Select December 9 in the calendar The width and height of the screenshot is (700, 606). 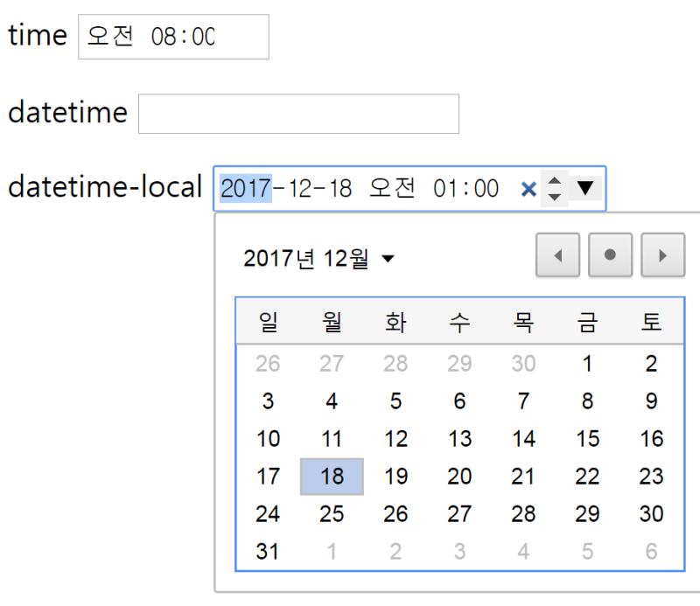click(651, 401)
